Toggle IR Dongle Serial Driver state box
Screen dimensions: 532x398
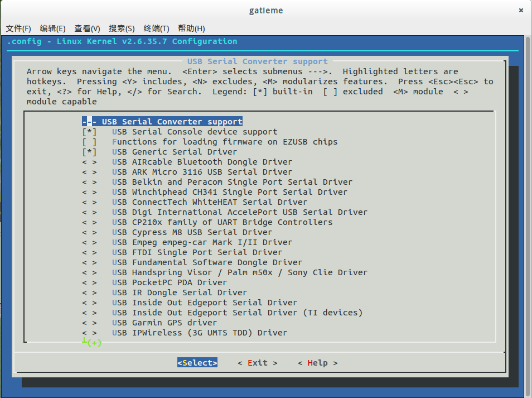click(x=89, y=292)
